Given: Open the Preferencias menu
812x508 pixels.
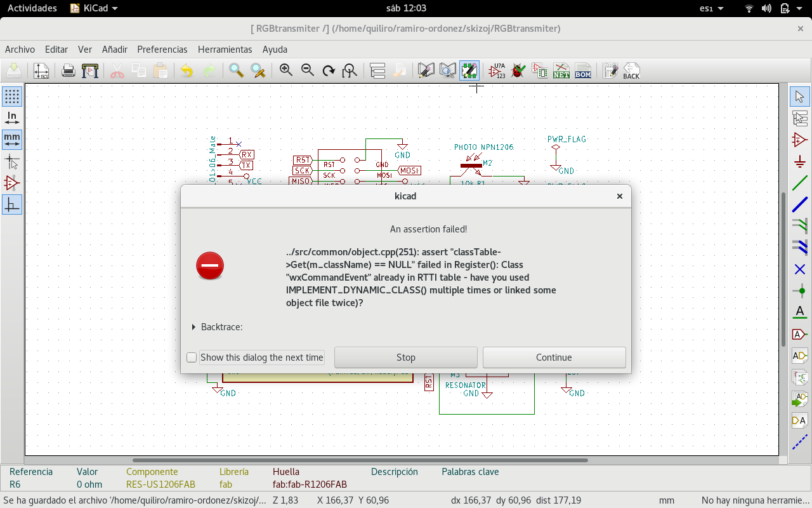Looking at the screenshot, I should point(162,49).
